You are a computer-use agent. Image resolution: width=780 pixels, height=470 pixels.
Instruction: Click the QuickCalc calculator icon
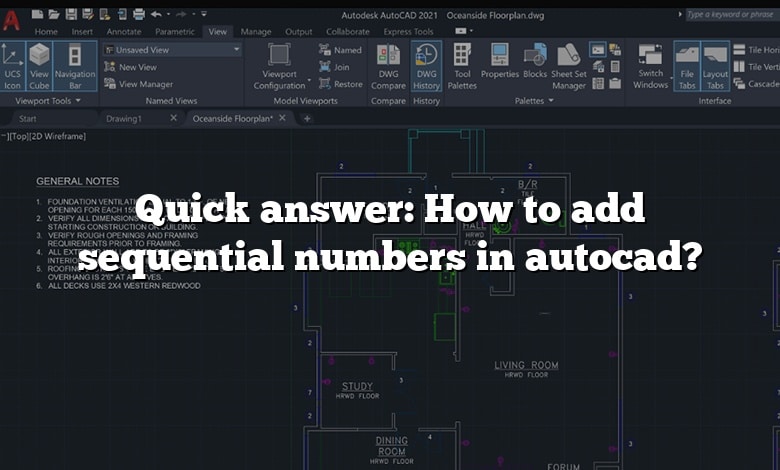[615, 67]
